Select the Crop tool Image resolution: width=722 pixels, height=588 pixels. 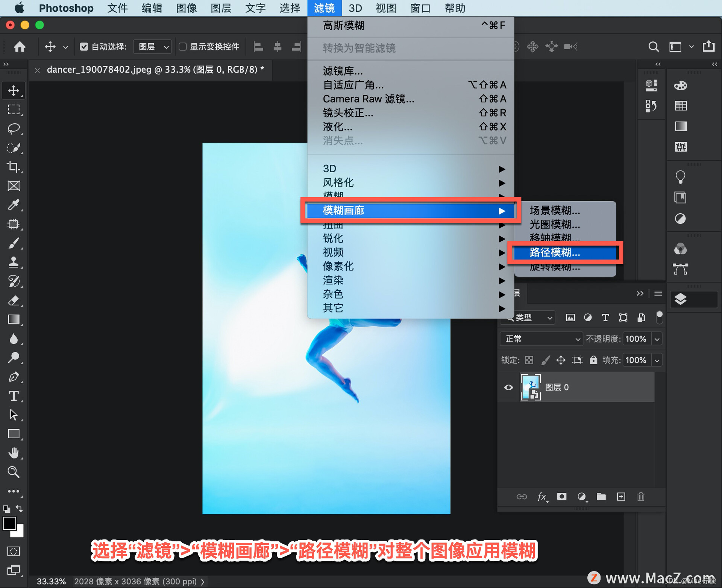point(14,167)
